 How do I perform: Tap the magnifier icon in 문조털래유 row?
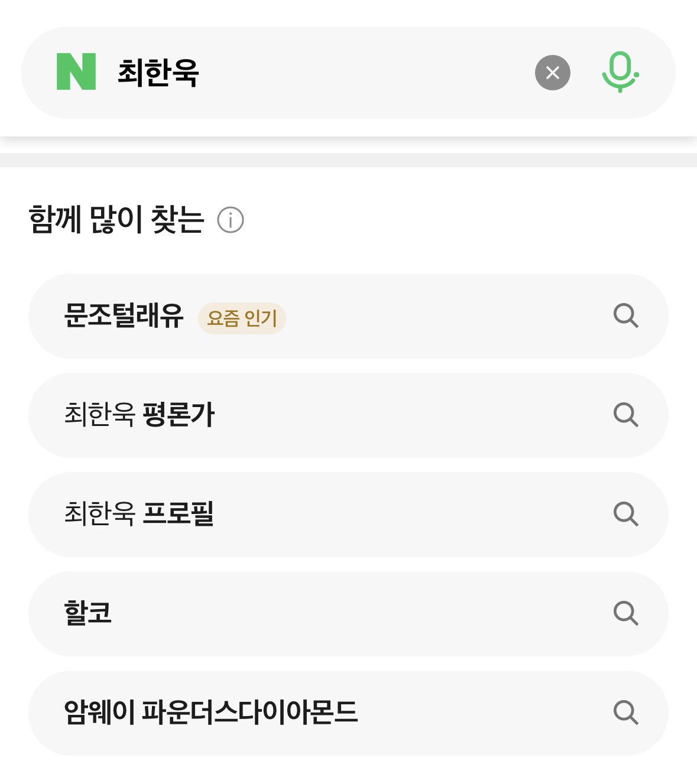coord(625,316)
